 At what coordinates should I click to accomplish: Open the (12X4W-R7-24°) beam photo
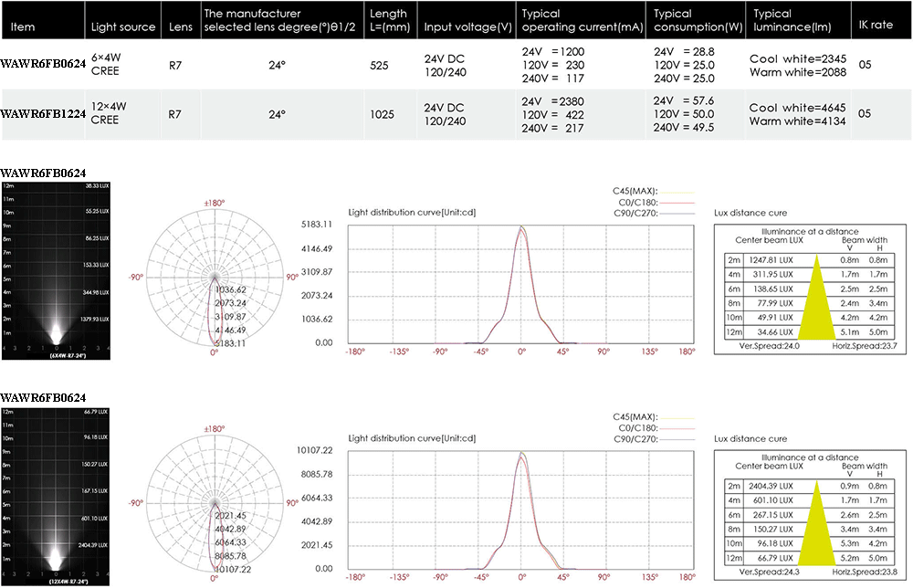coord(56,497)
